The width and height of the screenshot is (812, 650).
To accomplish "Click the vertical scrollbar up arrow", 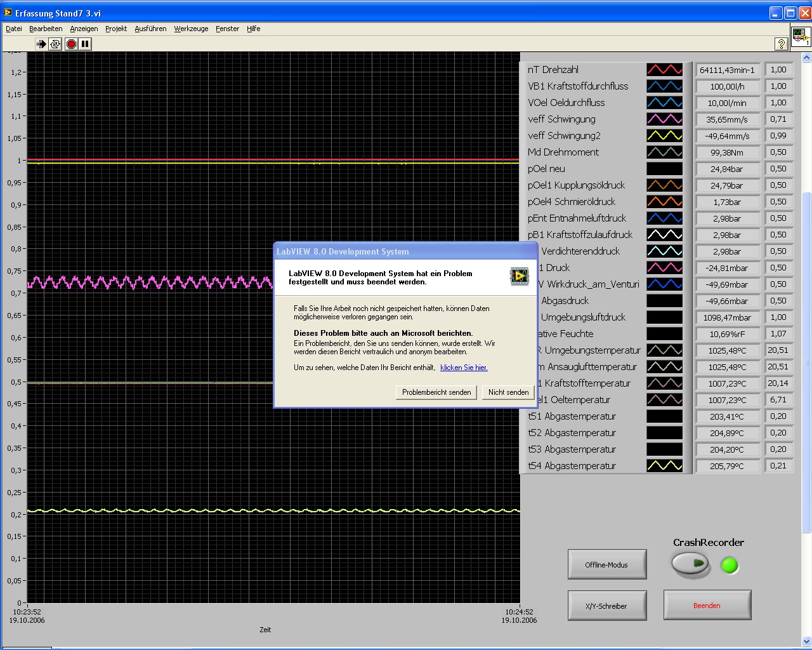I will [807, 58].
